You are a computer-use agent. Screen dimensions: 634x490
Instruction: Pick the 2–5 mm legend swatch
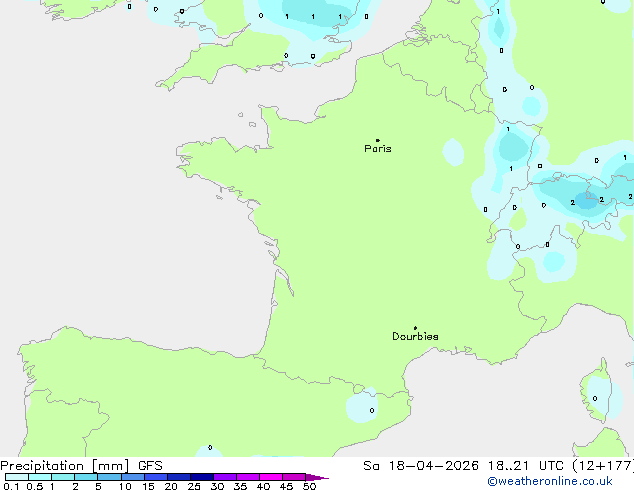[86, 477]
